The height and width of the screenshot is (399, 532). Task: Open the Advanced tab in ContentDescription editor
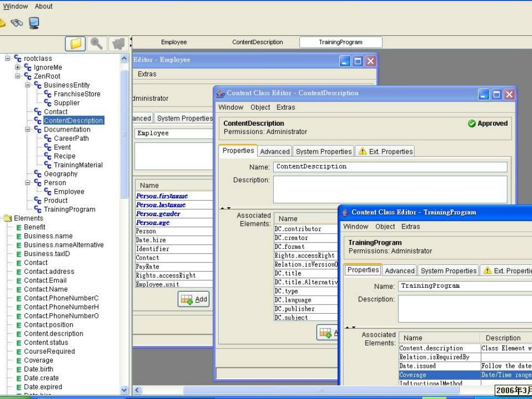pyautogui.click(x=275, y=151)
